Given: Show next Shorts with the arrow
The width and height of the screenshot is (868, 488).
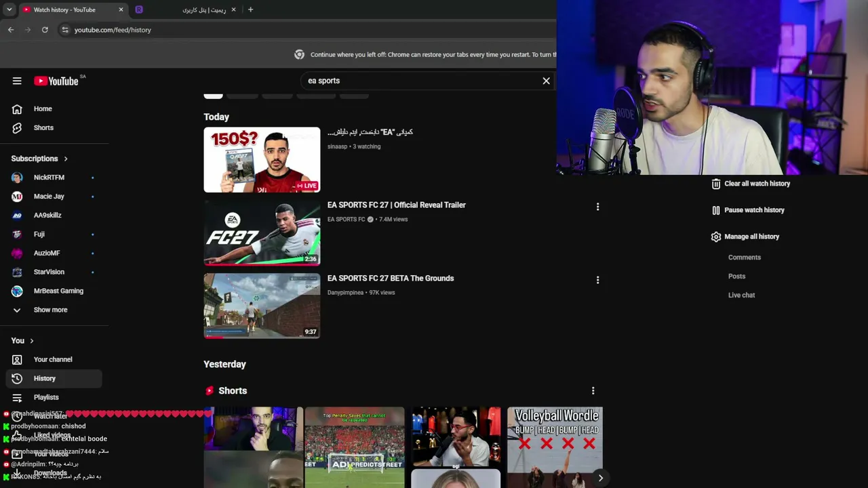Looking at the screenshot, I should [x=600, y=478].
